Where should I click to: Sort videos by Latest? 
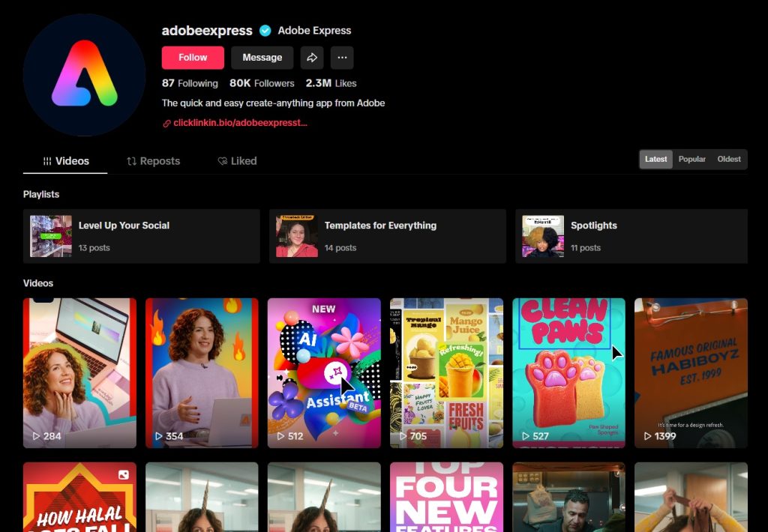[655, 160]
